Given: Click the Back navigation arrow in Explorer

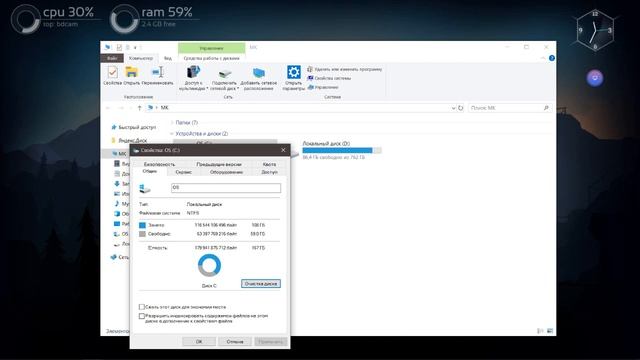Looking at the screenshot, I should (108, 108).
